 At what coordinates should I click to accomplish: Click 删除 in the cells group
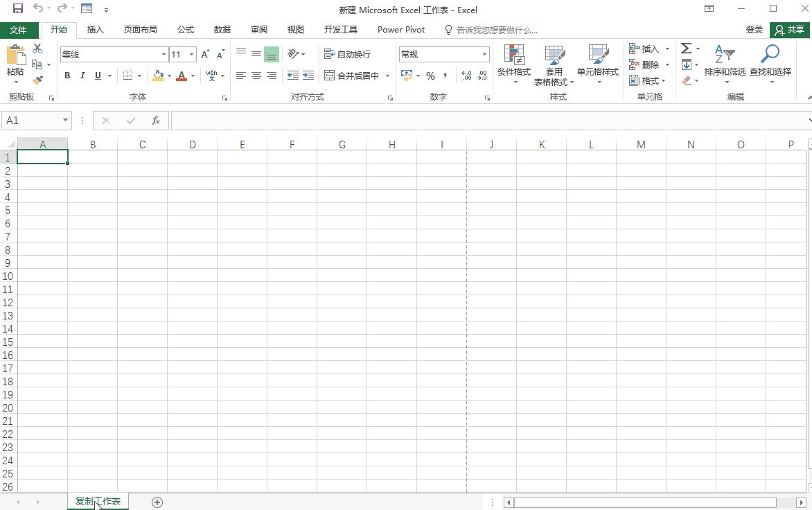644,64
